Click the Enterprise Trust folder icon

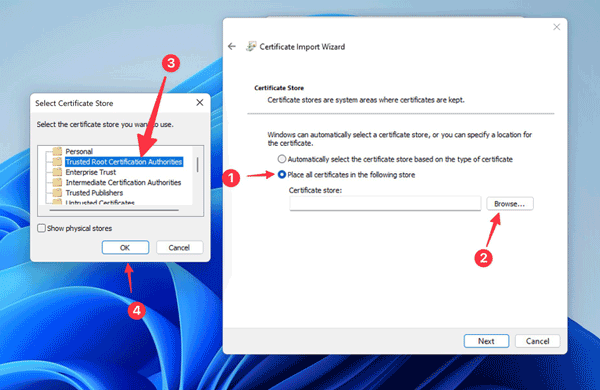57,172
